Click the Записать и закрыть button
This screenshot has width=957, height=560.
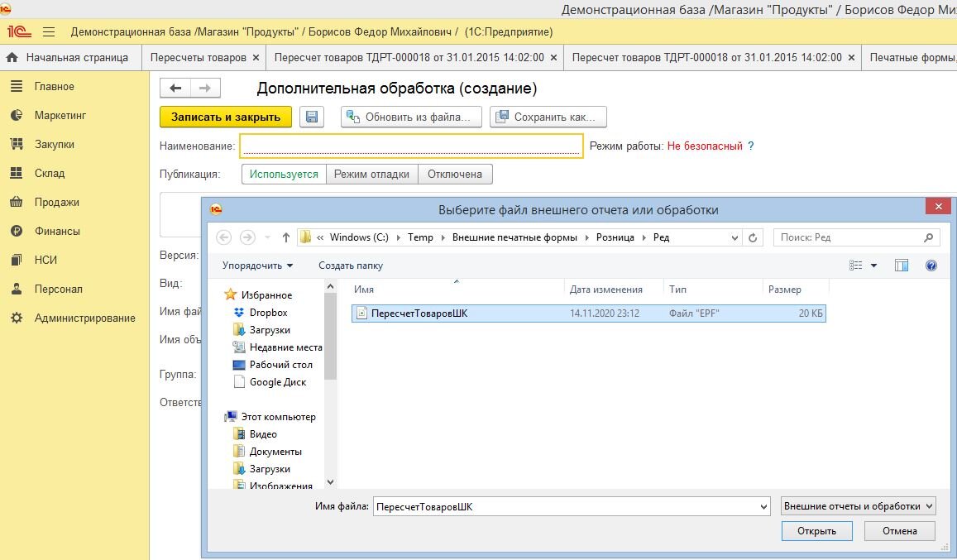226,117
